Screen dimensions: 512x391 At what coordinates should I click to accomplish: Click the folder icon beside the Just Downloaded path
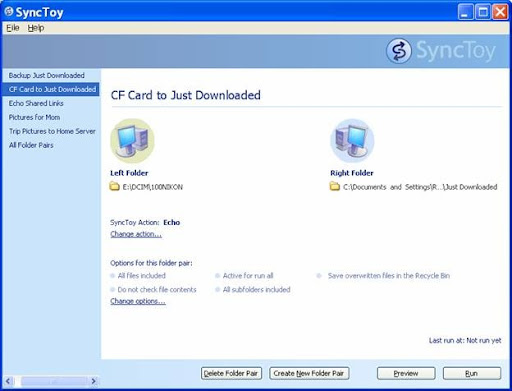pos(335,186)
